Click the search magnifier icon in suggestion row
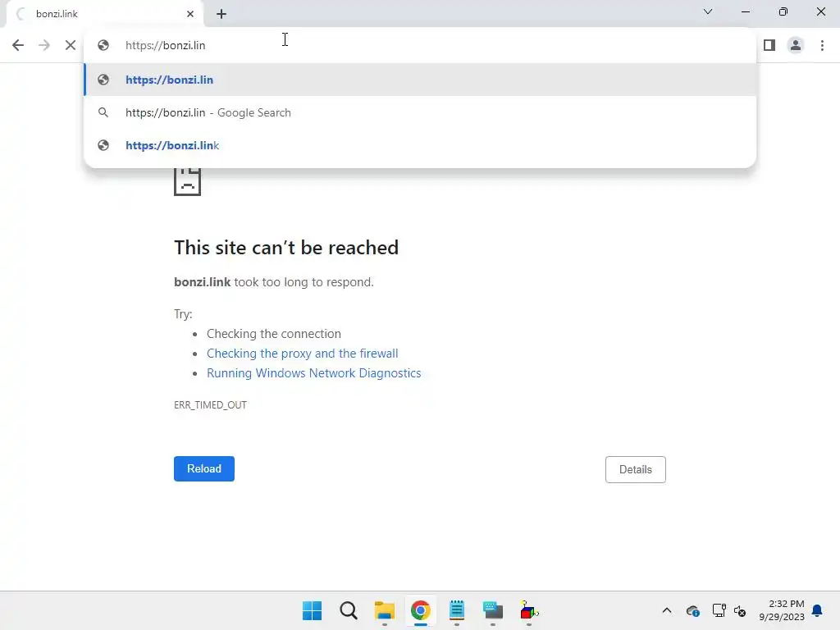 tap(103, 112)
